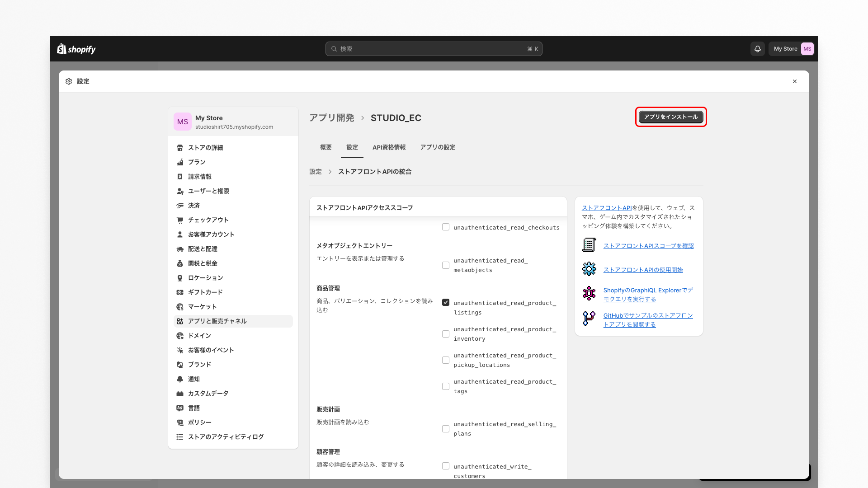This screenshot has width=868, height=488.
Task: Click the search magnifier icon
Action: (334, 49)
